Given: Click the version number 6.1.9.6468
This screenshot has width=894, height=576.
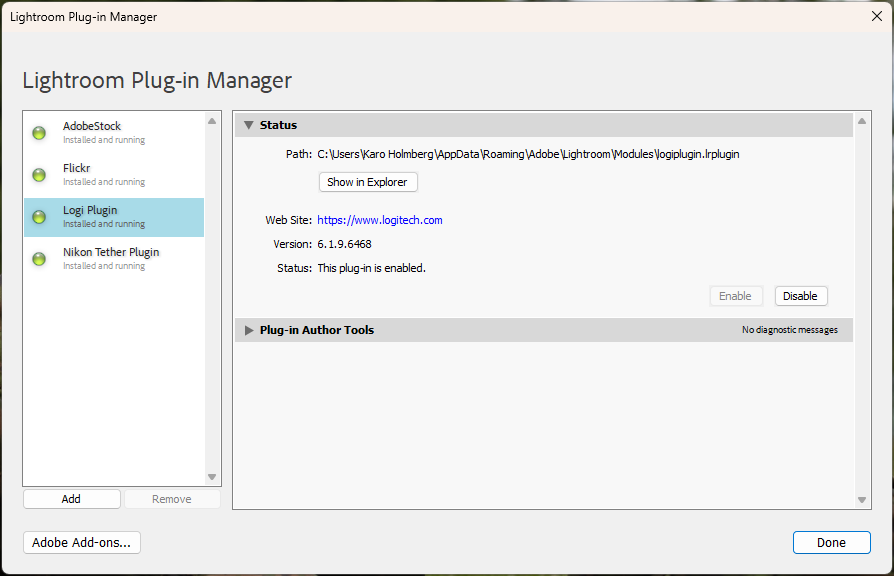Looking at the screenshot, I should 344,244.
